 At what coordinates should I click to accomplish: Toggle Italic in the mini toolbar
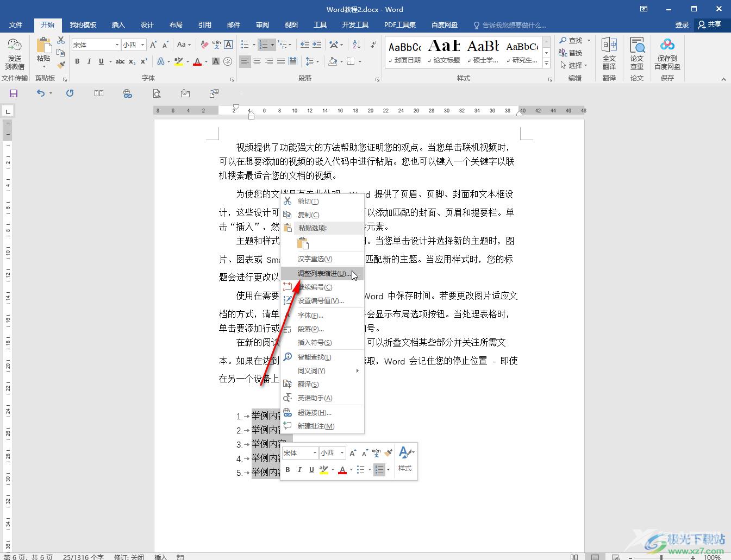[299, 470]
